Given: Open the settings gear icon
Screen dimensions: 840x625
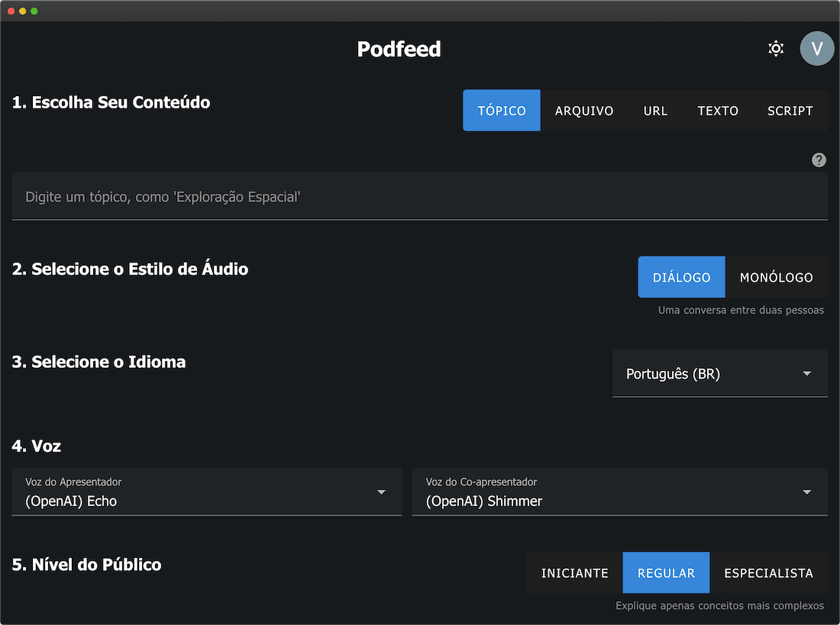Looking at the screenshot, I should point(776,48).
